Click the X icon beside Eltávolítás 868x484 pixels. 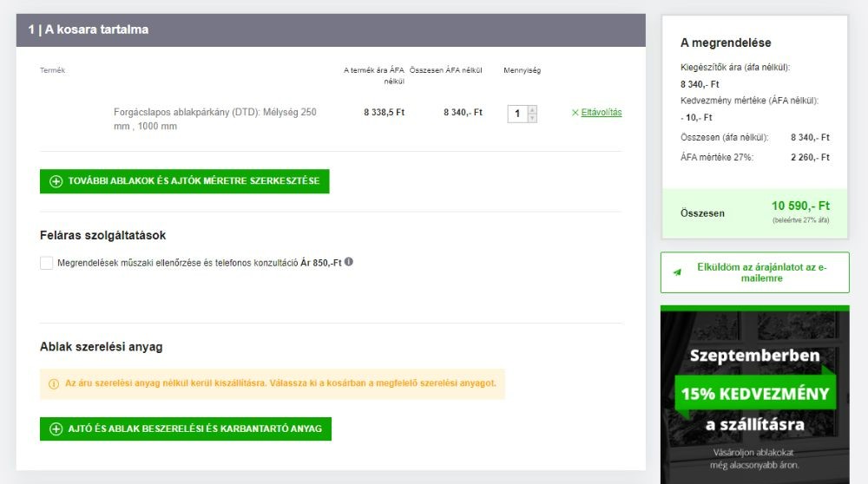click(575, 113)
